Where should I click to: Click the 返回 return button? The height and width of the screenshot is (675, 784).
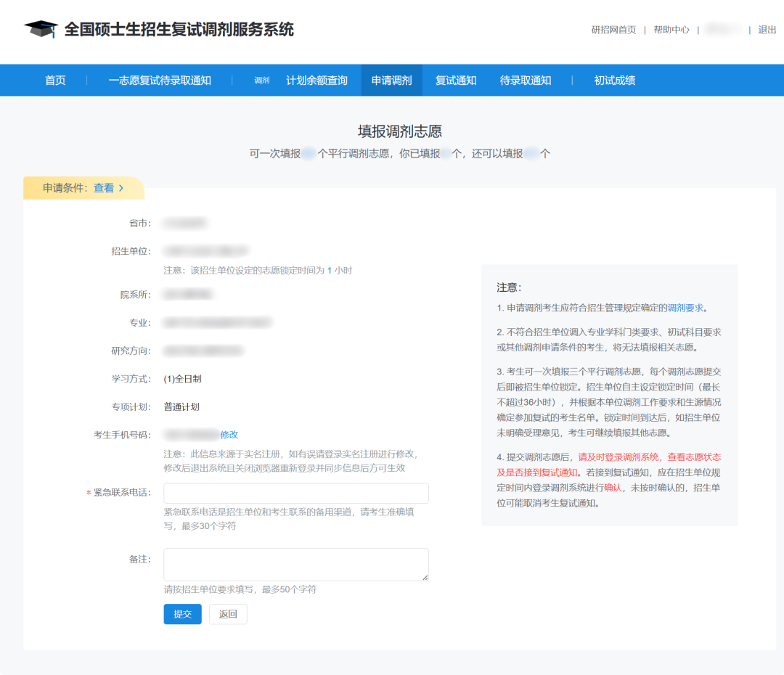(x=228, y=614)
